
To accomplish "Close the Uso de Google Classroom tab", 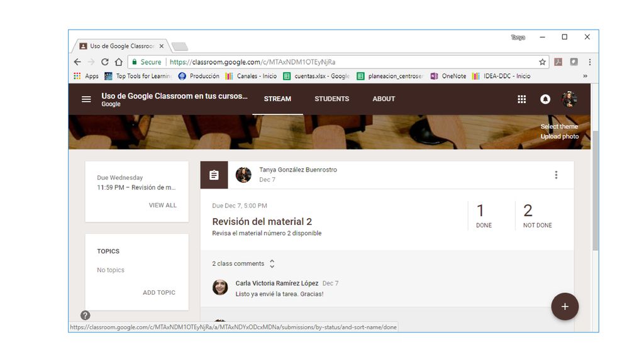I will [x=162, y=46].
